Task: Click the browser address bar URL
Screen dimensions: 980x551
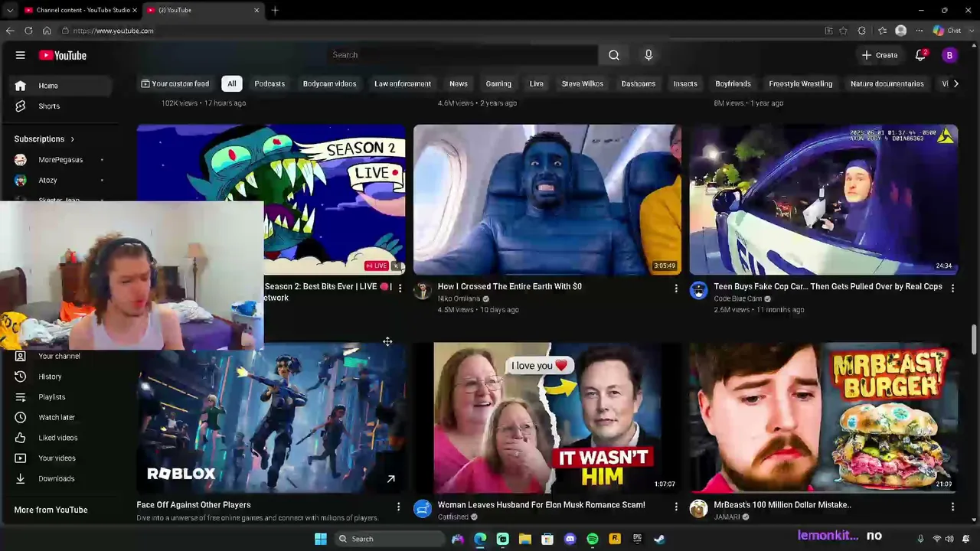Action: tap(113, 31)
